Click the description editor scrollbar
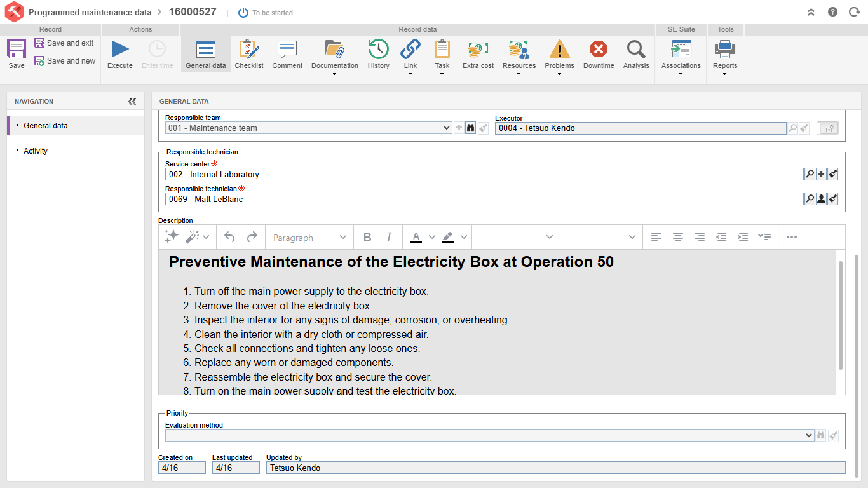Image resolution: width=868 pixels, height=488 pixels. click(x=841, y=315)
